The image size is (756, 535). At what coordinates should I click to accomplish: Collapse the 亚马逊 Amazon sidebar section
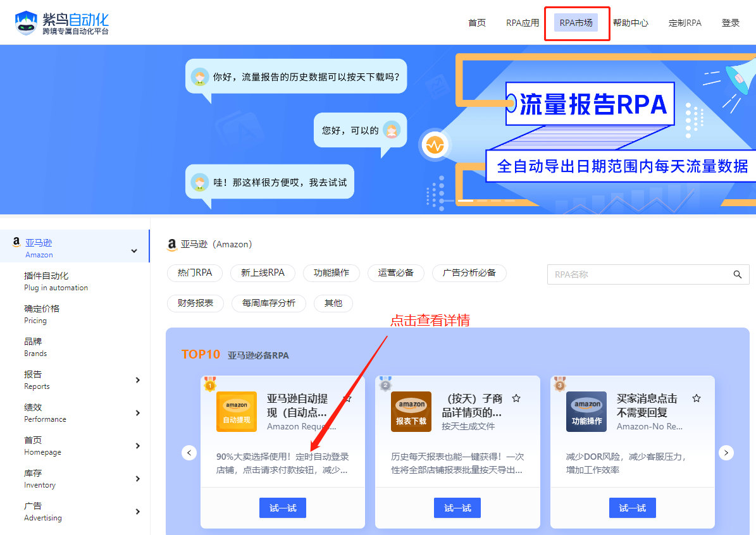134,250
